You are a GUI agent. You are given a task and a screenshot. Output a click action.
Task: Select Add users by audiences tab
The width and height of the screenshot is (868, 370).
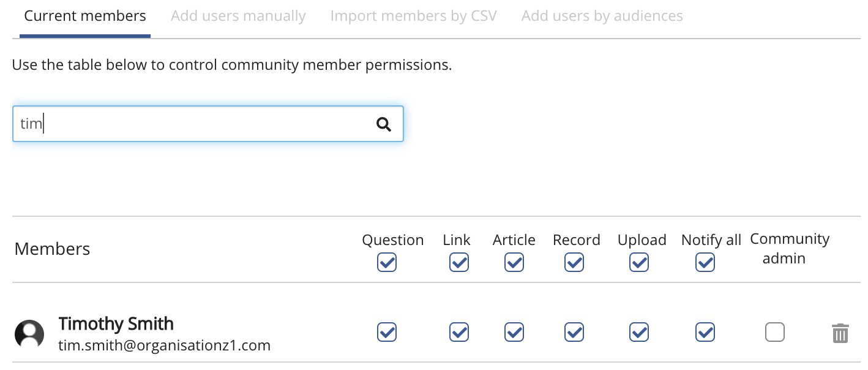point(602,16)
